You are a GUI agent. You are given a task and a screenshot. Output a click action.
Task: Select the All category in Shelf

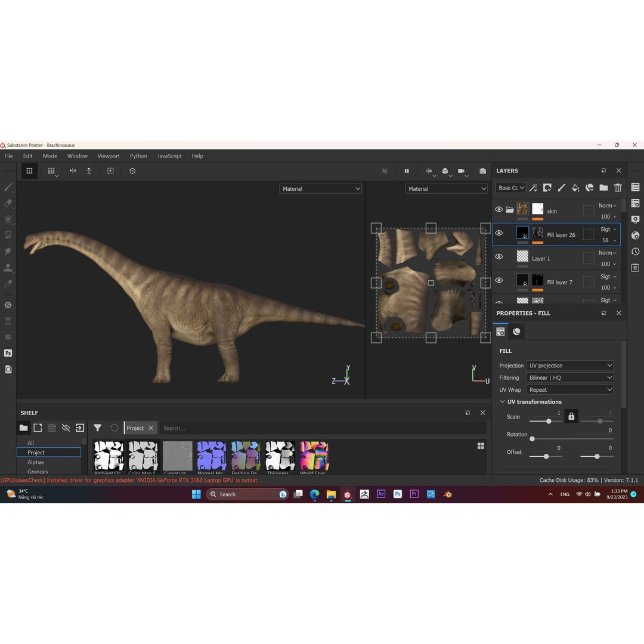pyautogui.click(x=31, y=442)
